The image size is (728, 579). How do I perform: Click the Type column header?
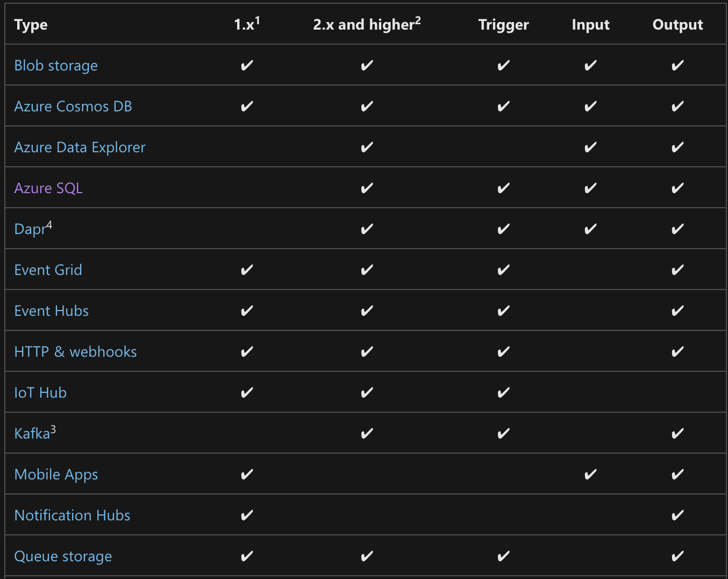tap(31, 25)
